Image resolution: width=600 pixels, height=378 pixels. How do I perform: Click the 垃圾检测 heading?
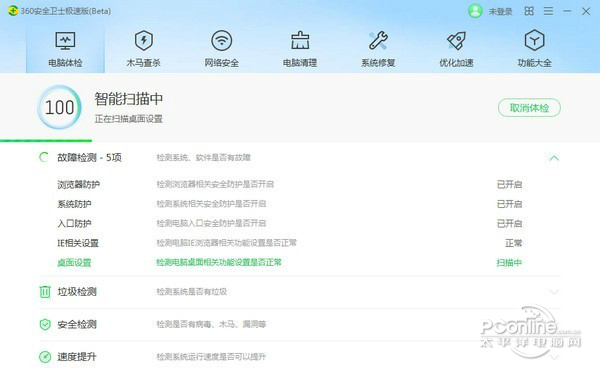(77, 292)
